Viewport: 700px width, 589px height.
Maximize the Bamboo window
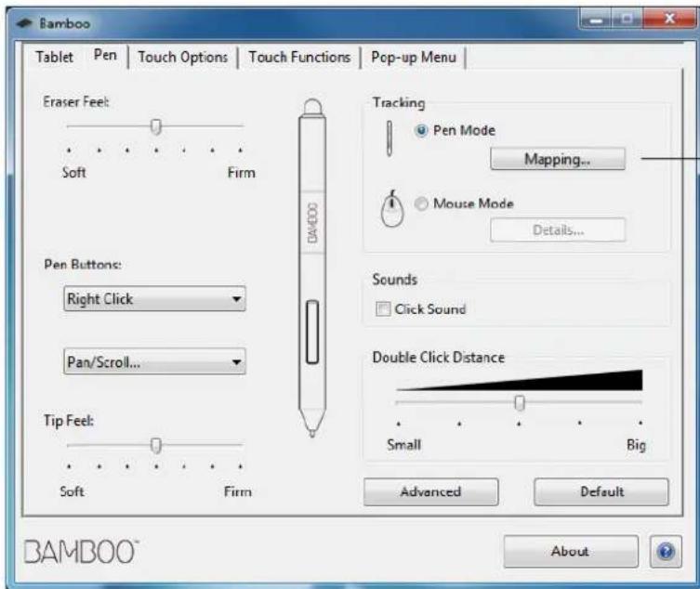pyautogui.click(x=627, y=20)
